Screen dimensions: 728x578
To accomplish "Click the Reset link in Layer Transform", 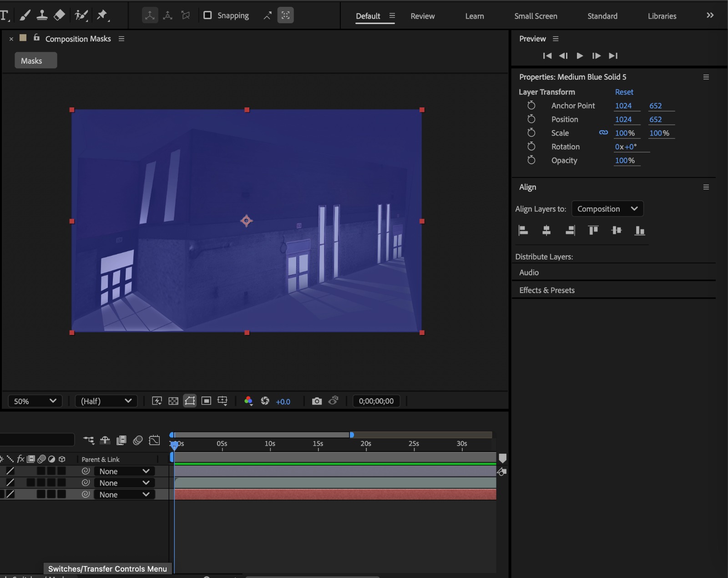I will pyautogui.click(x=624, y=92).
